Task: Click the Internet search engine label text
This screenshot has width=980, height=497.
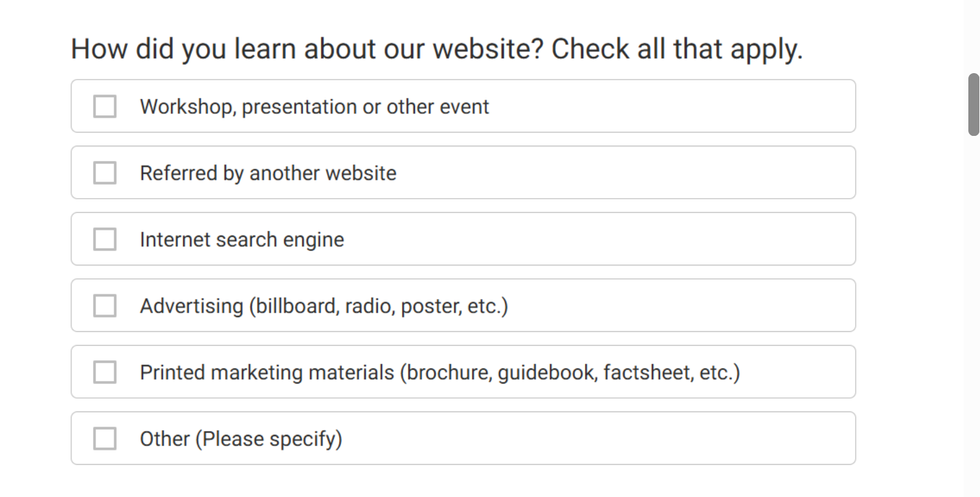Action: [x=241, y=239]
